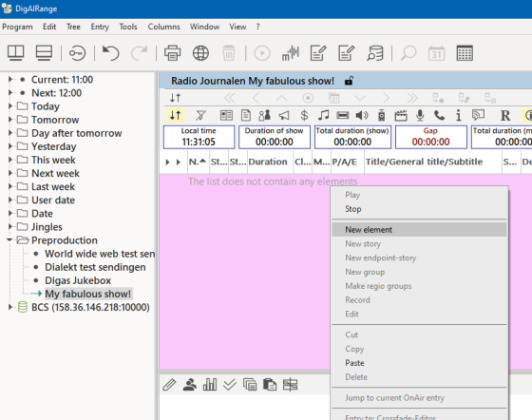Filter by news article type icon

tap(226, 116)
